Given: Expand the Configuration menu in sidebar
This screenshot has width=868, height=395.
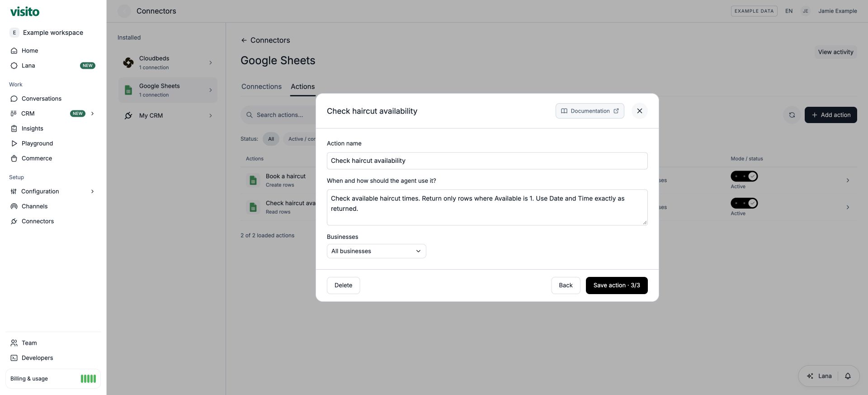Looking at the screenshot, I should click(92, 191).
